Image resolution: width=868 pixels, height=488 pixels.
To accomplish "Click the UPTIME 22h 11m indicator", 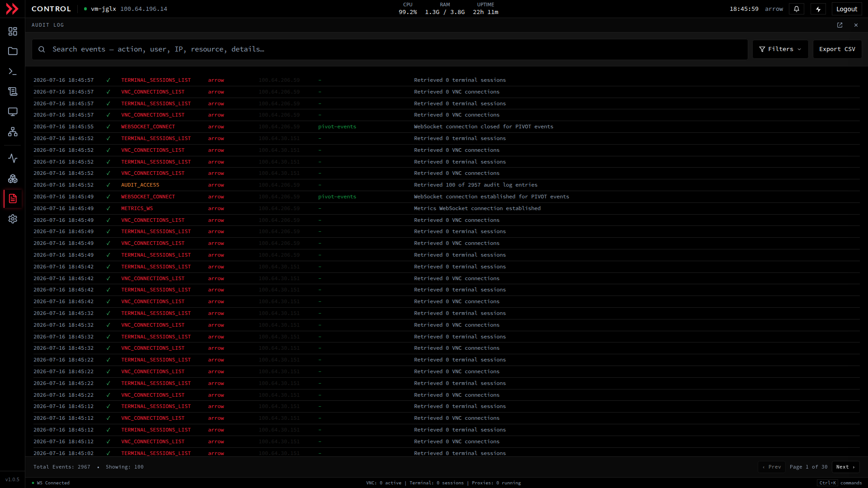I will click(486, 9).
